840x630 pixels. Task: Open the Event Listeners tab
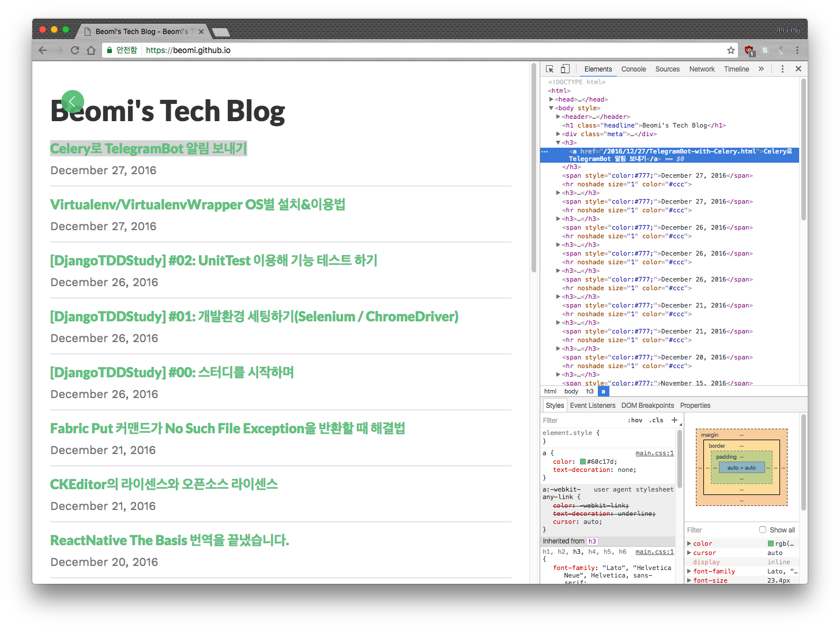click(593, 406)
